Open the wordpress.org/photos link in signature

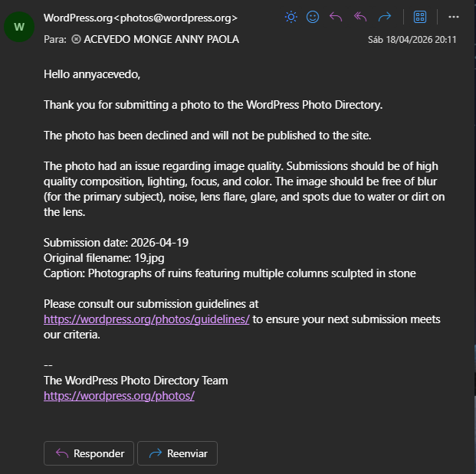(119, 396)
